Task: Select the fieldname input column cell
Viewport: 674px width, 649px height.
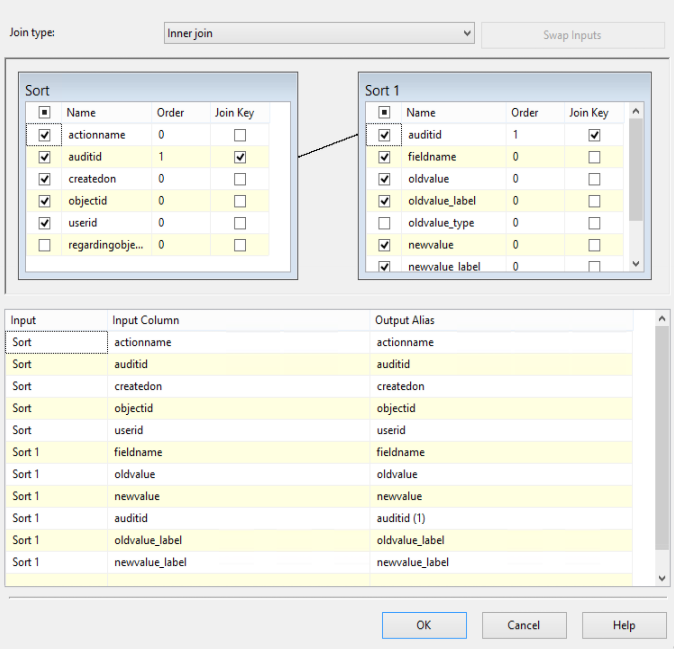Action: [x=239, y=452]
